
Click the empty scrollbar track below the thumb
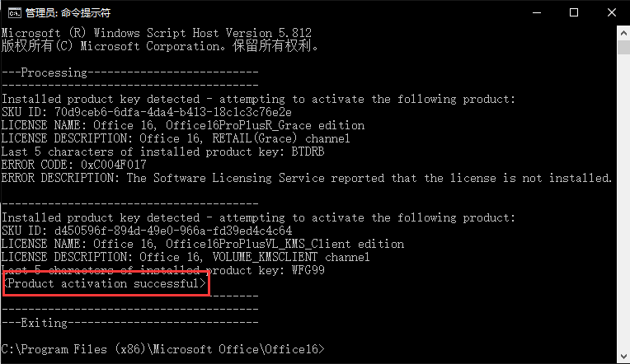click(623, 201)
